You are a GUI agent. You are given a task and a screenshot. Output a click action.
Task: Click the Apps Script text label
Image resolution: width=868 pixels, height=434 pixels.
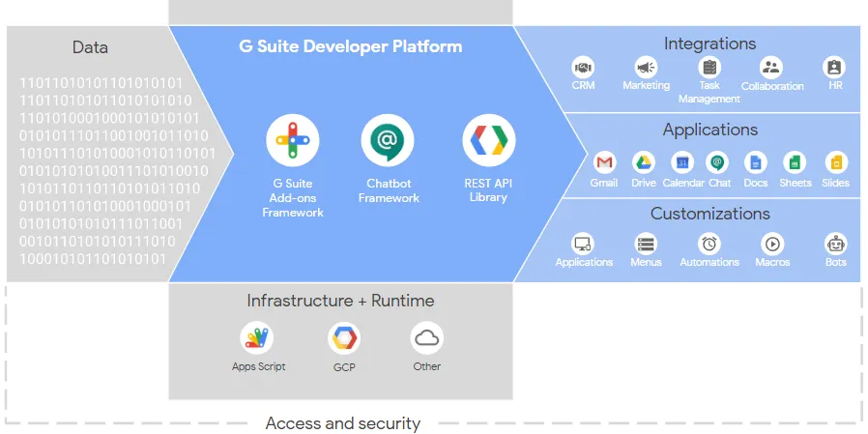pyautogui.click(x=258, y=366)
